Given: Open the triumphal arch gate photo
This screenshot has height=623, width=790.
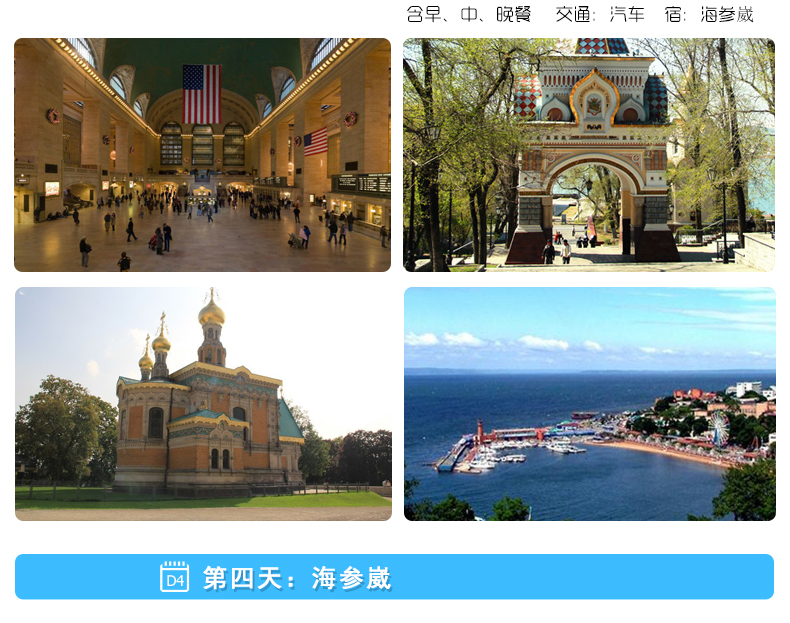Looking at the screenshot, I should click(589, 155).
